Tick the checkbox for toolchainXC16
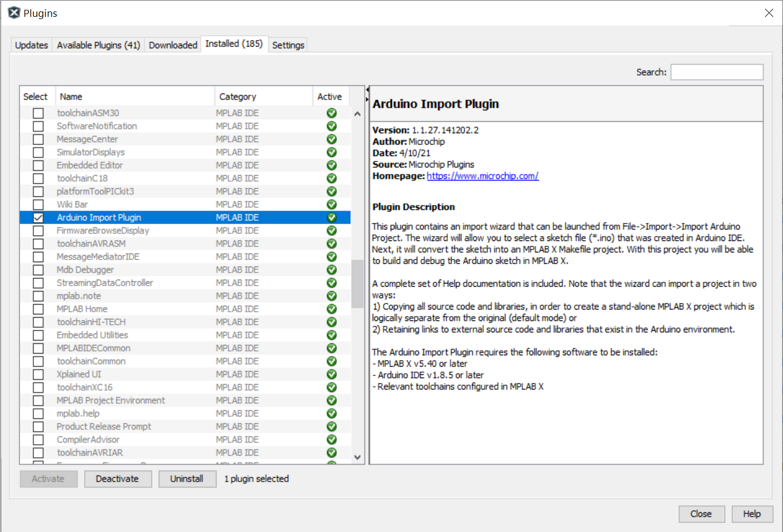 coord(38,387)
